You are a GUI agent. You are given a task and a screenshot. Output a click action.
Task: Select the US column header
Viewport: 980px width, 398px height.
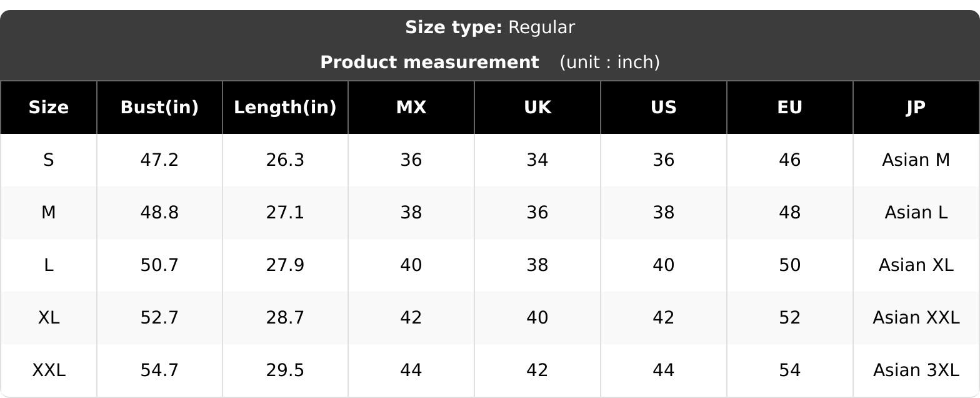coord(664,108)
